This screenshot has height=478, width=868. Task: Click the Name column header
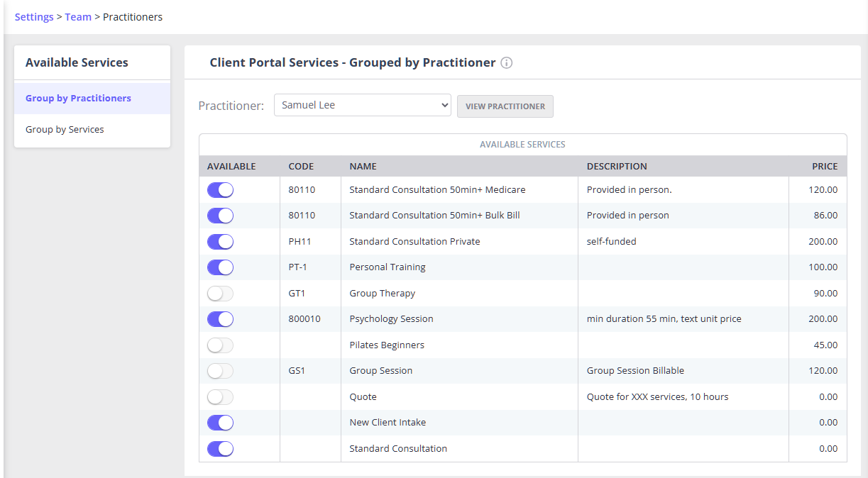pyautogui.click(x=363, y=167)
